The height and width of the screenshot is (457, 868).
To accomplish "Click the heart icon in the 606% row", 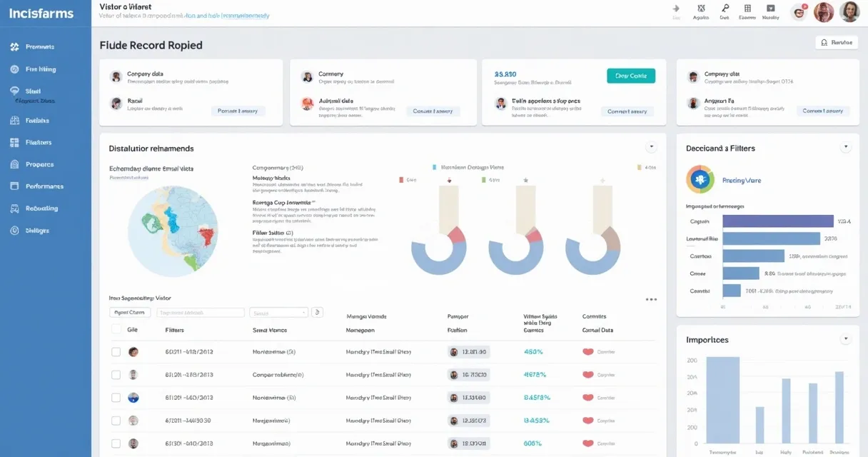I will (588, 443).
